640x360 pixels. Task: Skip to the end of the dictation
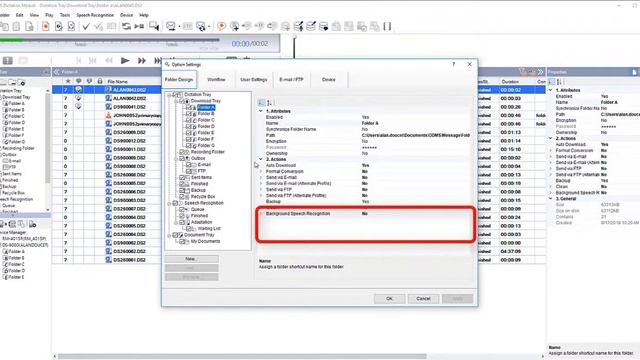[158, 60]
